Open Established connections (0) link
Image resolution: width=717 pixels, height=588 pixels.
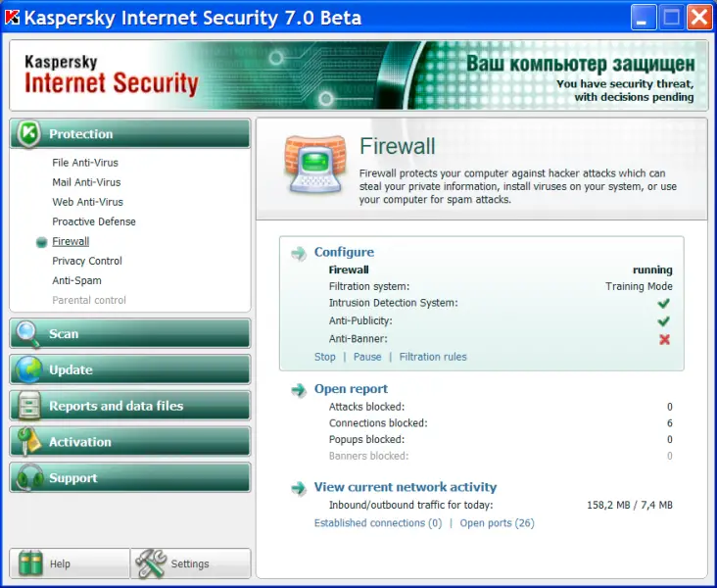pyautogui.click(x=378, y=523)
